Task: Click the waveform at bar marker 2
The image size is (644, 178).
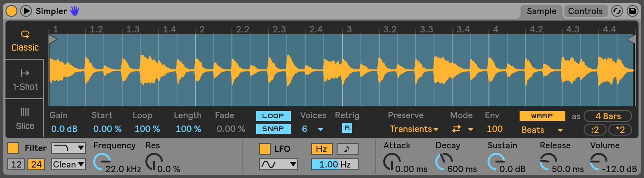Action: click(195, 70)
